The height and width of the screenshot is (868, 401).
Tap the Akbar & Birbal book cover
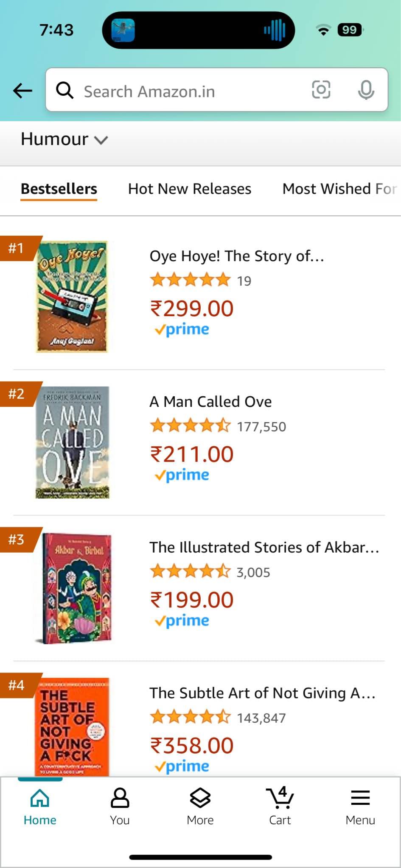73,588
